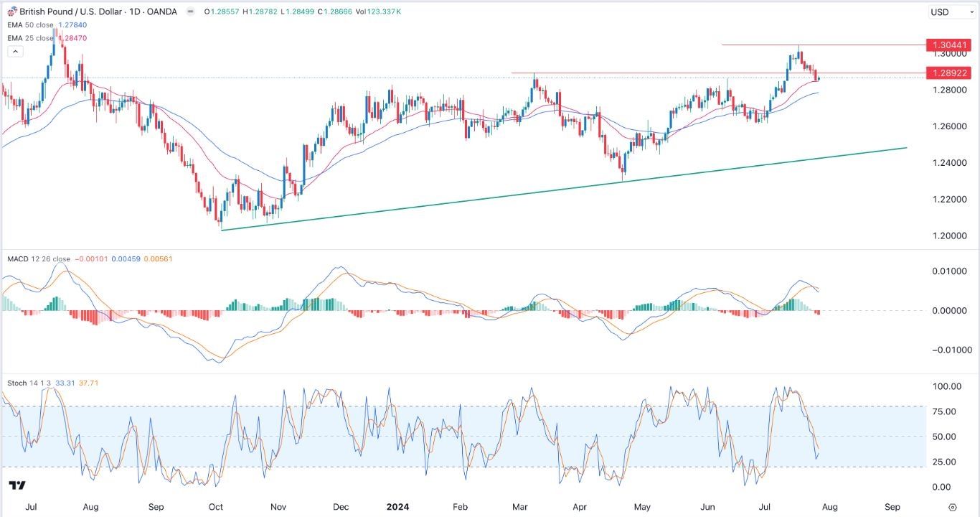Image resolution: width=980 pixels, height=517 pixels.
Task: Click the Stoch 100.00 axis label
Action: pos(947,386)
